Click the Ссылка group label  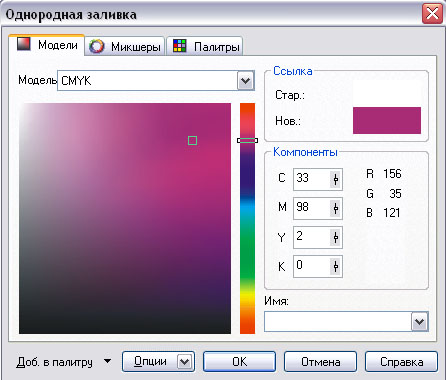pyautogui.click(x=293, y=71)
